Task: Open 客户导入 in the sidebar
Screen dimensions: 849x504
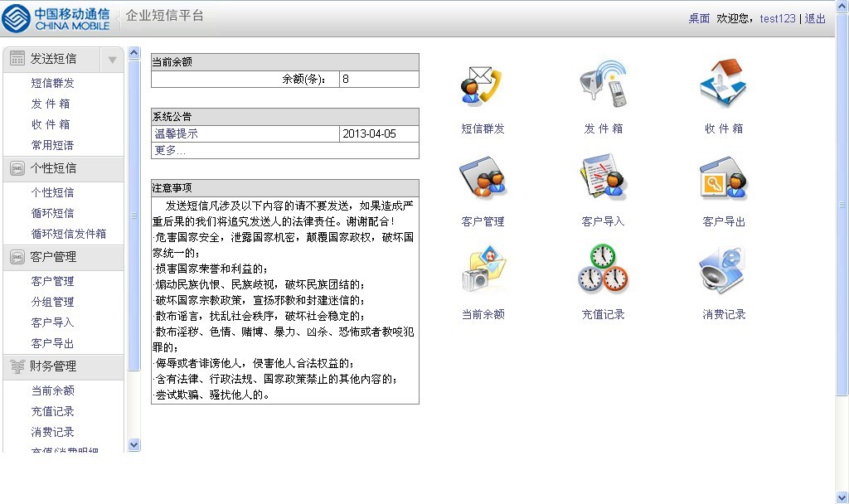Action: click(52, 322)
